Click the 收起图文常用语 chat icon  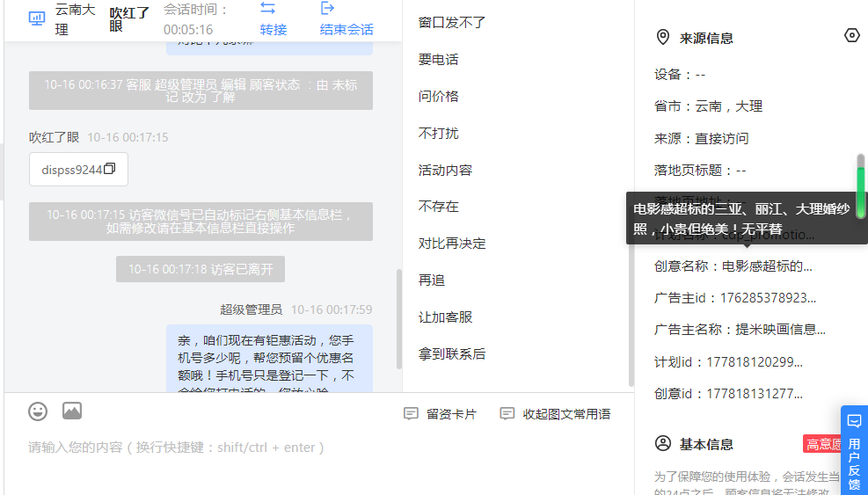tap(507, 413)
